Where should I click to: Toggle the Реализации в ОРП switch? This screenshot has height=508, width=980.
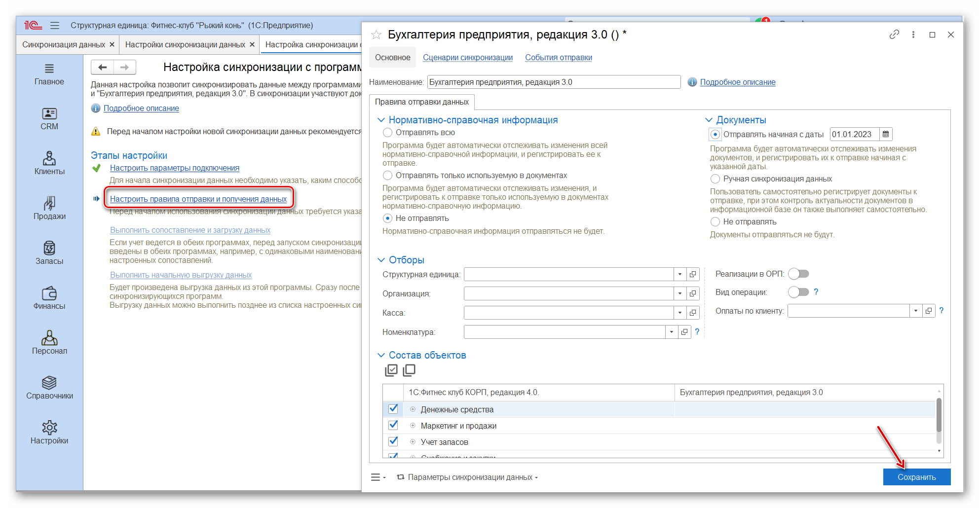click(x=798, y=274)
